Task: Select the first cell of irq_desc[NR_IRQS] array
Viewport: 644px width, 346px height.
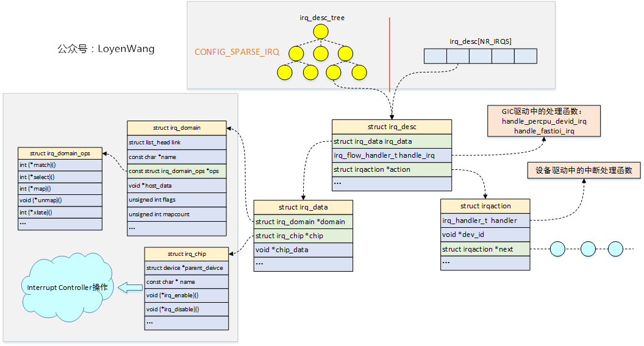Action: 435,57
